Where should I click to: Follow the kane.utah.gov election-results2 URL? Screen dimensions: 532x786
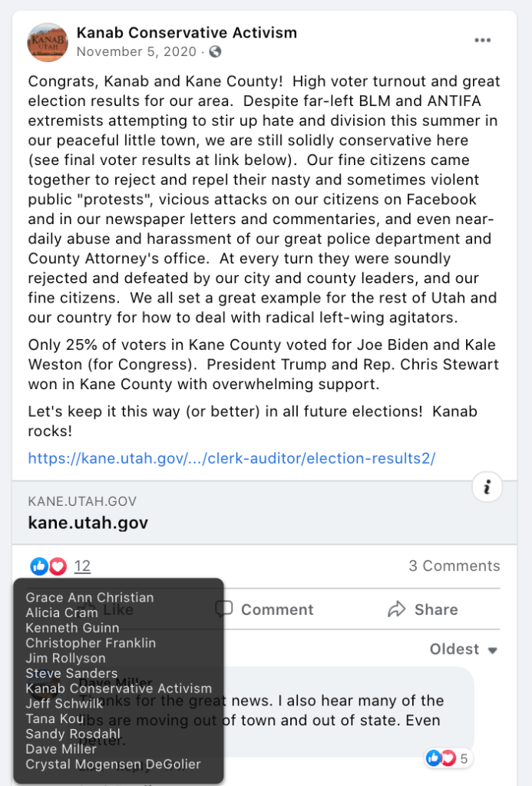tap(232, 458)
